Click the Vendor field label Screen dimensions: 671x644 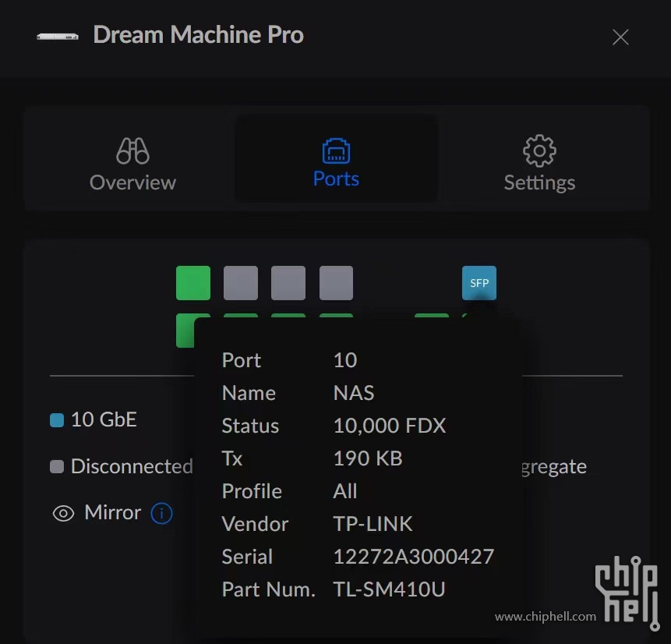(255, 524)
